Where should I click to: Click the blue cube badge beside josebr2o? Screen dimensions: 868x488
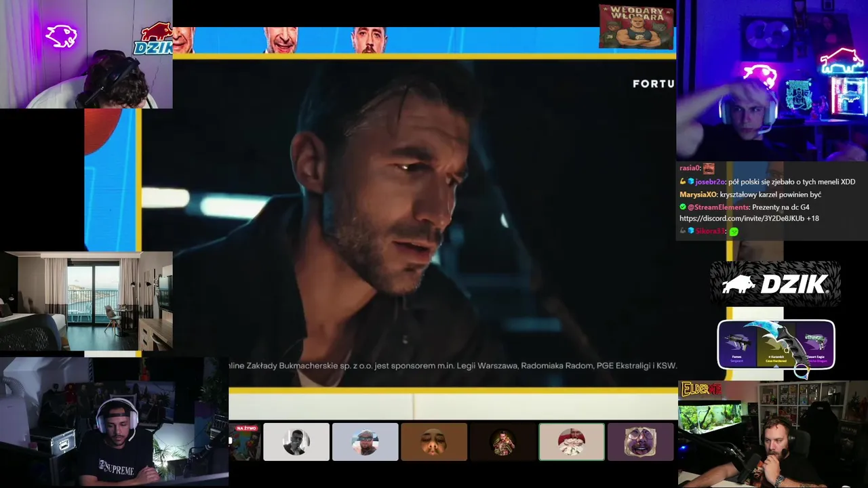click(x=691, y=182)
